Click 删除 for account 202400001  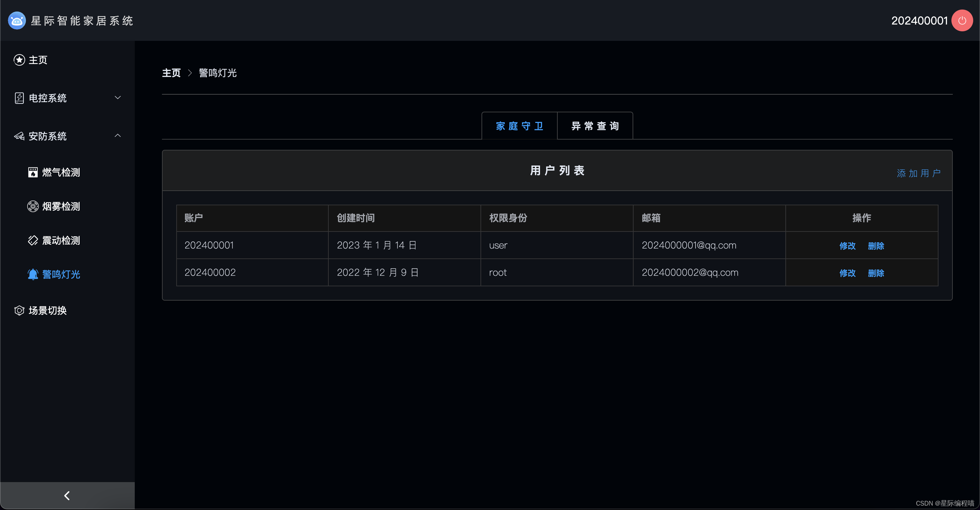pyautogui.click(x=876, y=246)
